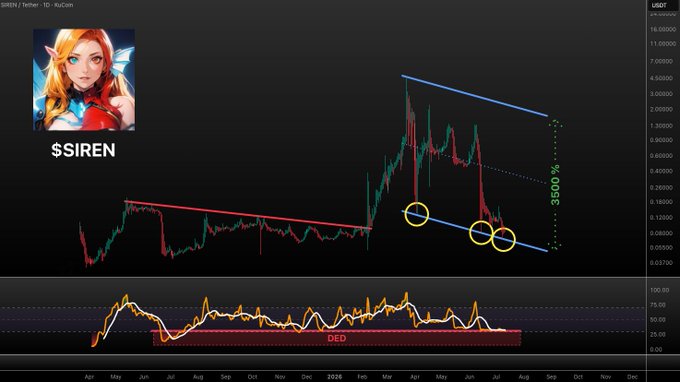Image resolution: width=680 pixels, height=382 pixels.
Task: Click the Dec label just before 2026
Action: [x=307, y=377]
